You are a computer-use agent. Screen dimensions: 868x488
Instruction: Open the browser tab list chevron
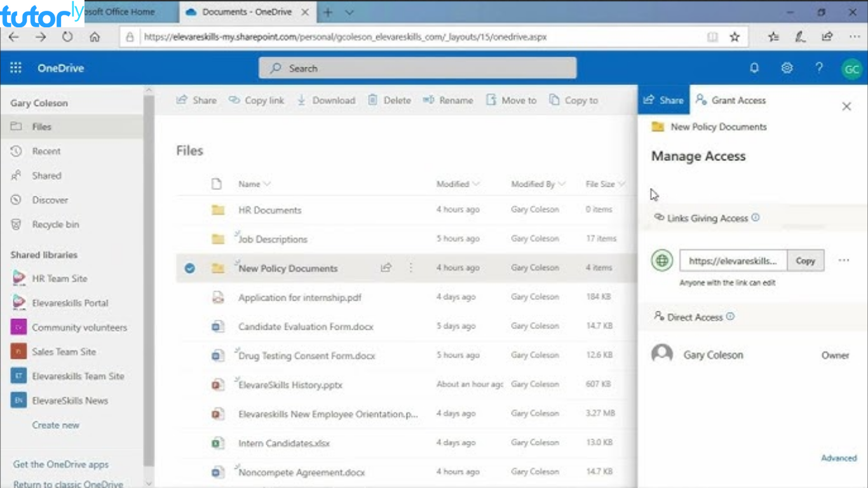coord(349,12)
